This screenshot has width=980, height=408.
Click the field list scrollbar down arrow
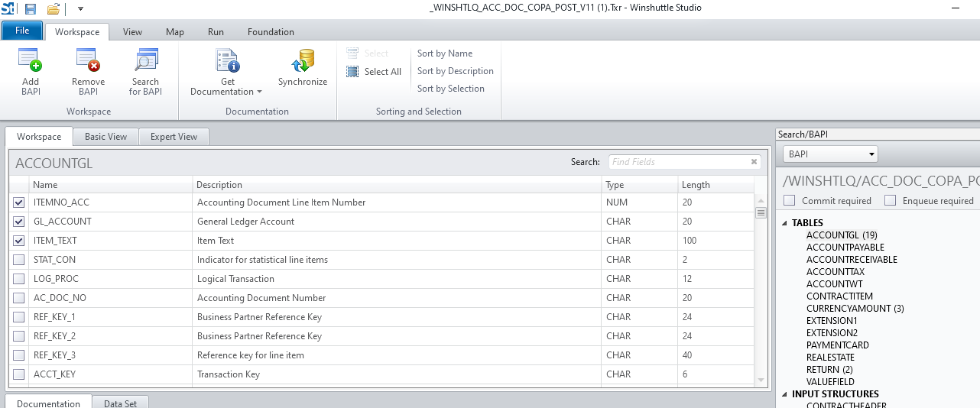click(x=761, y=380)
